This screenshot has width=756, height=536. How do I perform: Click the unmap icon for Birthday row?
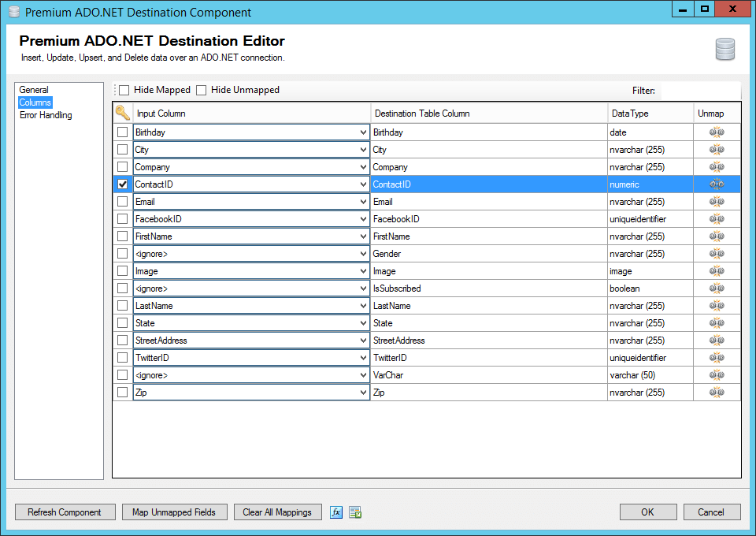717,132
